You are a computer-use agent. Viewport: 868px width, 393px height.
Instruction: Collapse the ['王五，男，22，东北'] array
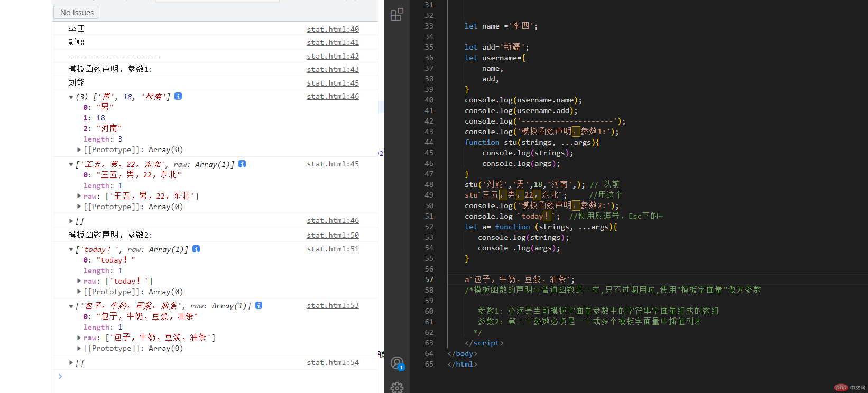click(71, 164)
